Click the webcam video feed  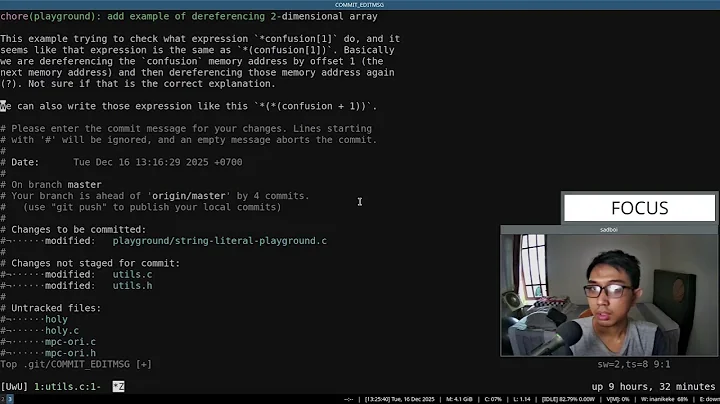click(x=609, y=295)
